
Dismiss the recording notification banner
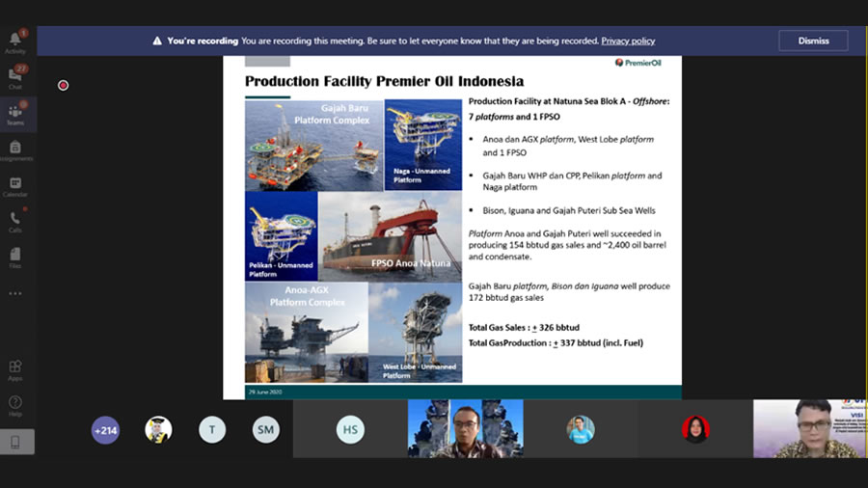813,41
